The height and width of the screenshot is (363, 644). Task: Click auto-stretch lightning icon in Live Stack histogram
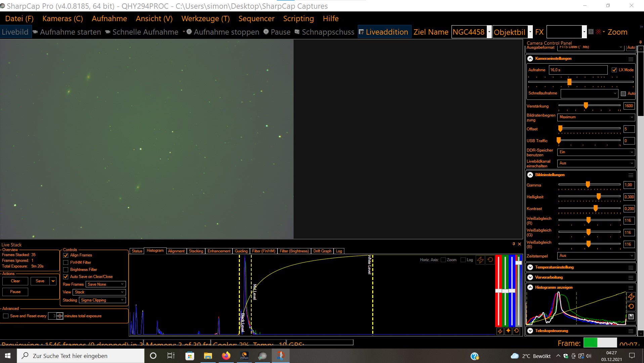(x=480, y=260)
